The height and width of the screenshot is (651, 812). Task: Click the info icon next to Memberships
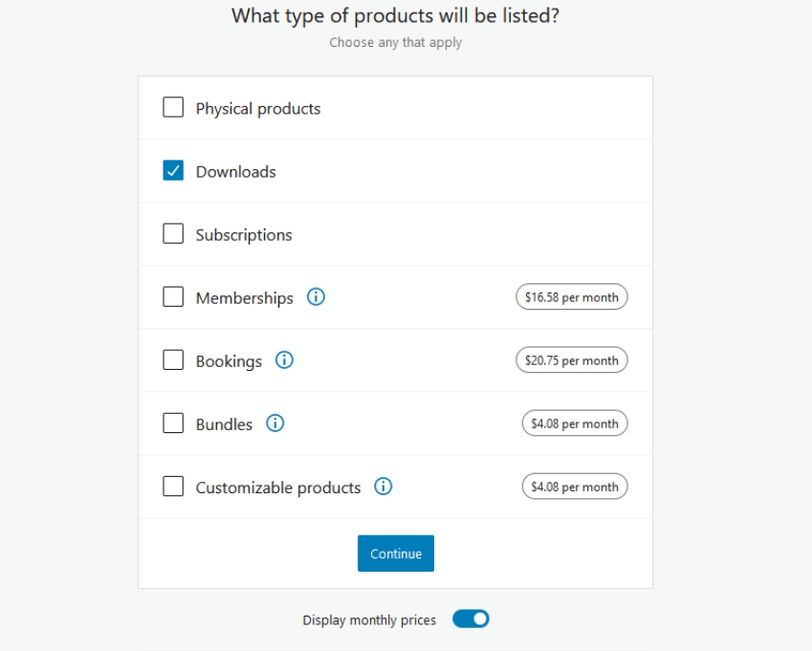click(x=316, y=297)
